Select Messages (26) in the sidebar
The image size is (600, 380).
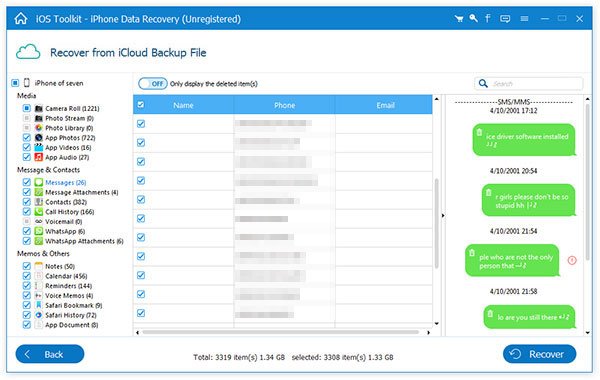coord(65,183)
